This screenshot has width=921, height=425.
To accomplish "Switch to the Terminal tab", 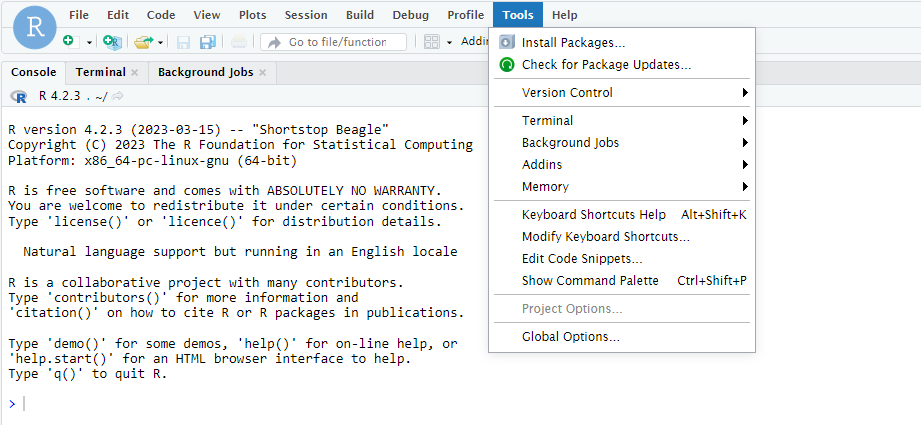I will point(100,72).
